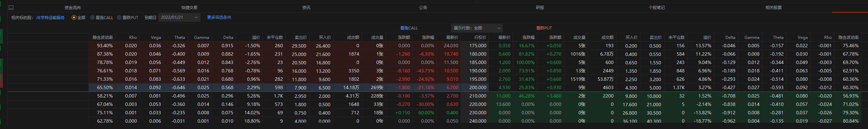Sort calls by left 隐含波动率 header
Viewport: 868px width, 129px height.
103,38
